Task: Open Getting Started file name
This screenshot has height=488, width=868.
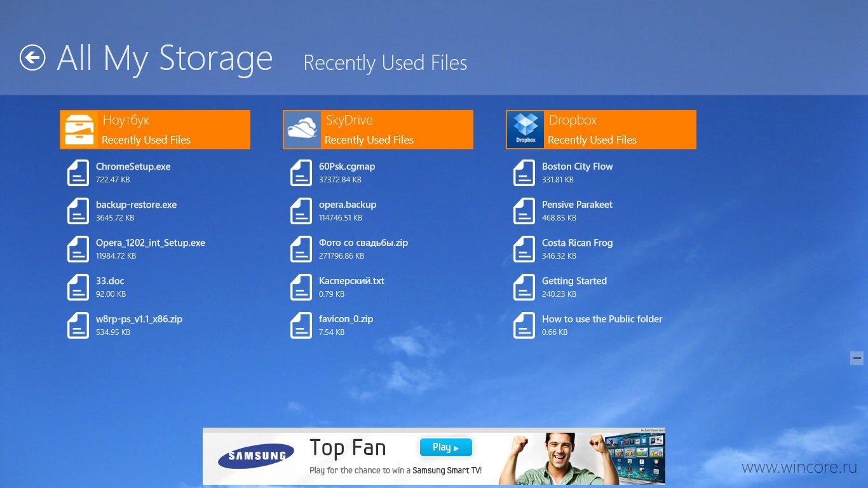Action: [x=574, y=281]
